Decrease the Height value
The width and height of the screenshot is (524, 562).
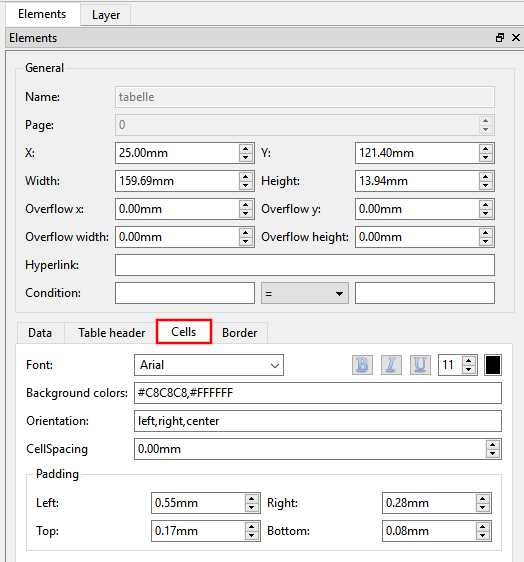click(x=486, y=185)
